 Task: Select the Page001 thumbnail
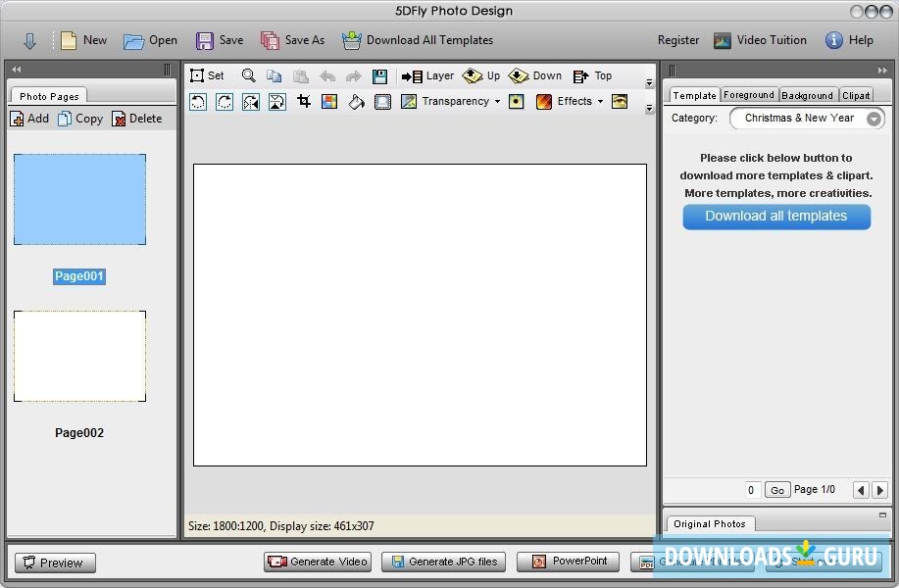(79, 200)
